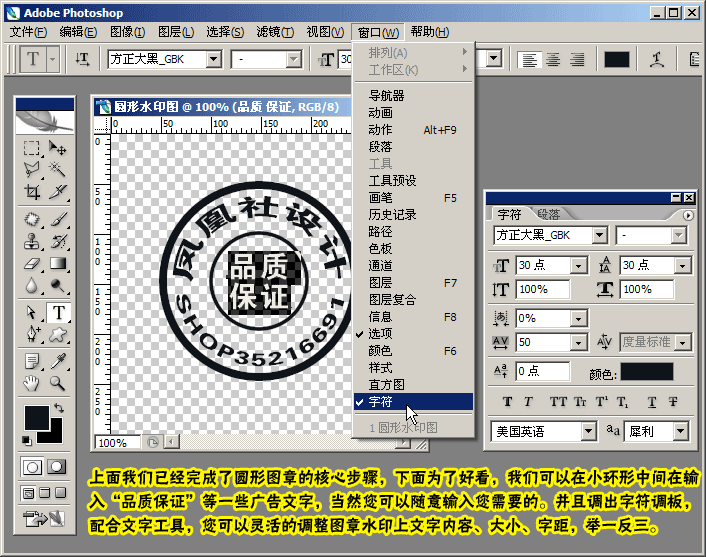Viewport: 706px width, 557px height.
Task: Open font style dropdown in options bar
Action: (x=294, y=59)
